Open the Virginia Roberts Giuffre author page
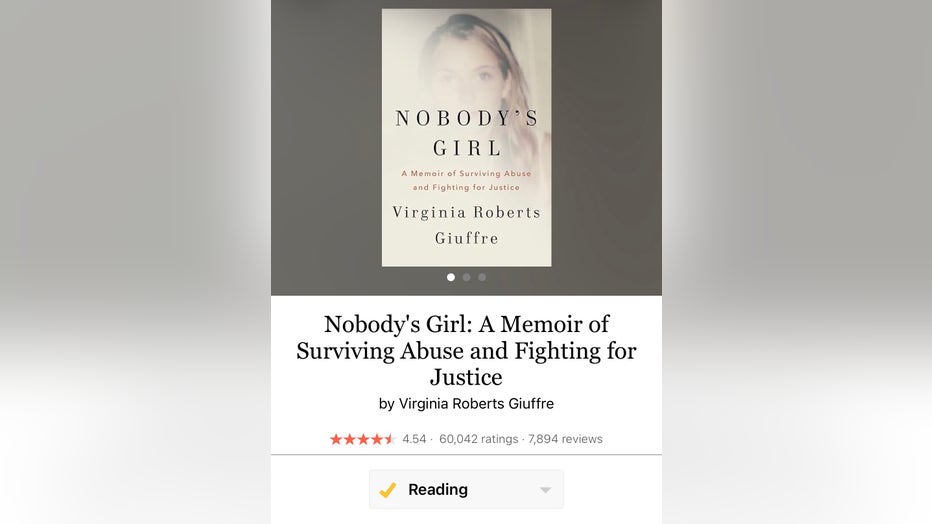The width and height of the screenshot is (932, 524). pos(476,404)
